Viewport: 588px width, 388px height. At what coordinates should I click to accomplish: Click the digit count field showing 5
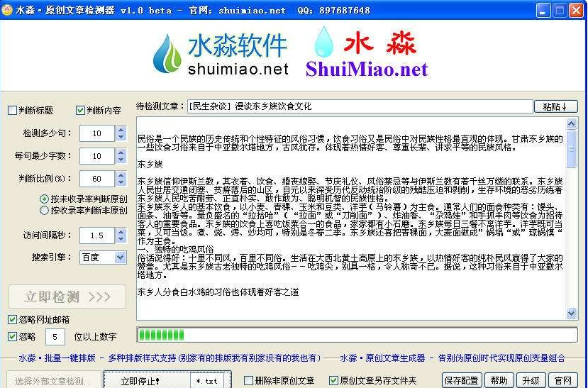click(55, 337)
